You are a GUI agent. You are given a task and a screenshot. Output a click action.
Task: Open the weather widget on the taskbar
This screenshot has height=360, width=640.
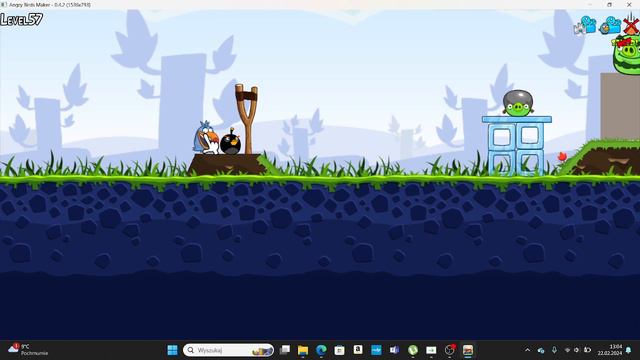coord(28,350)
